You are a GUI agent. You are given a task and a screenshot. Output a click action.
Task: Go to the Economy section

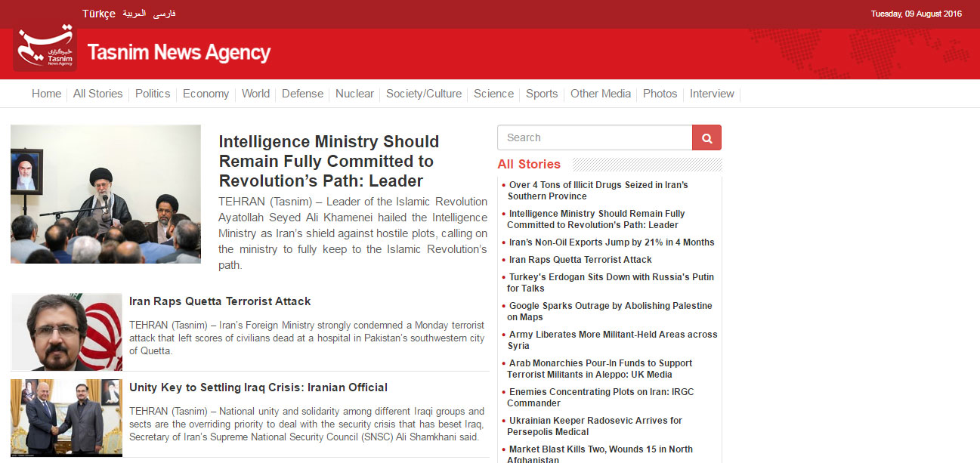(206, 94)
